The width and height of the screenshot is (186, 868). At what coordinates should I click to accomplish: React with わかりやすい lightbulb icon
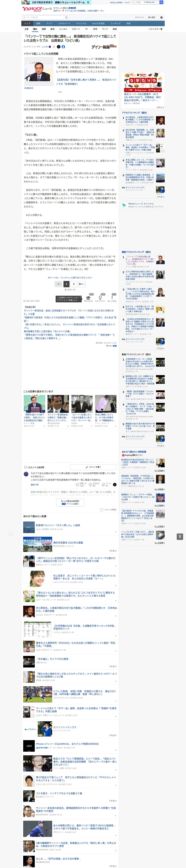(100, 298)
